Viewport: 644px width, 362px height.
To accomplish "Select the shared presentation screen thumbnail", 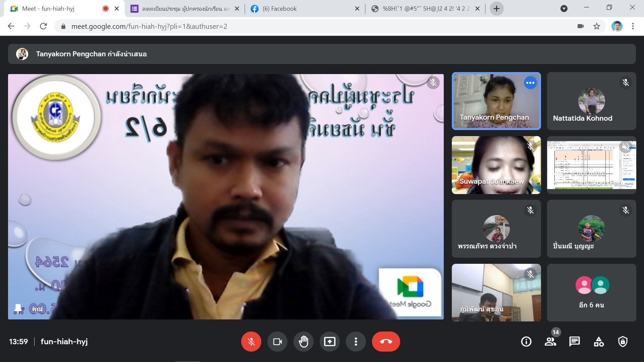I will point(591,165).
